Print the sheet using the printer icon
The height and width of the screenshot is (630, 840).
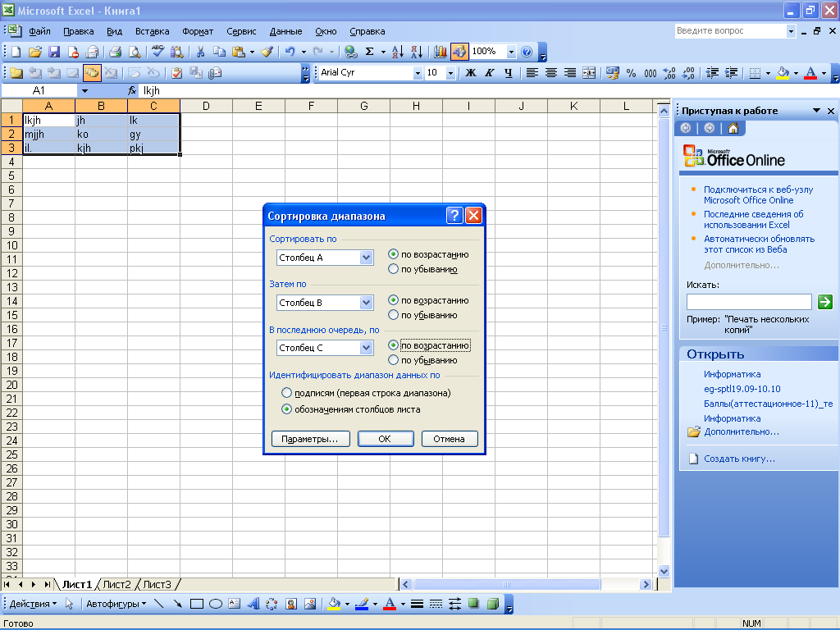[115, 52]
